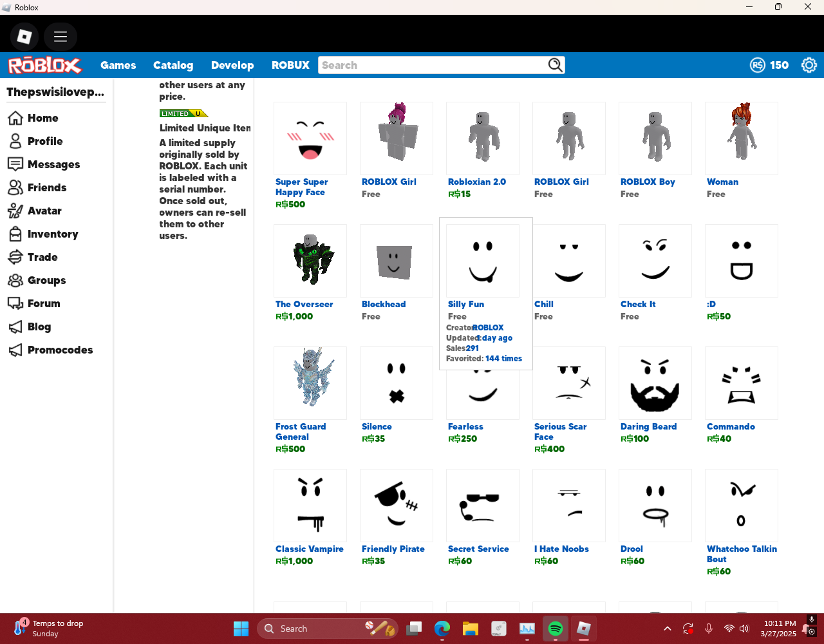Click the search magnifier icon
This screenshot has width=824, height=644.
click(555, 65)
